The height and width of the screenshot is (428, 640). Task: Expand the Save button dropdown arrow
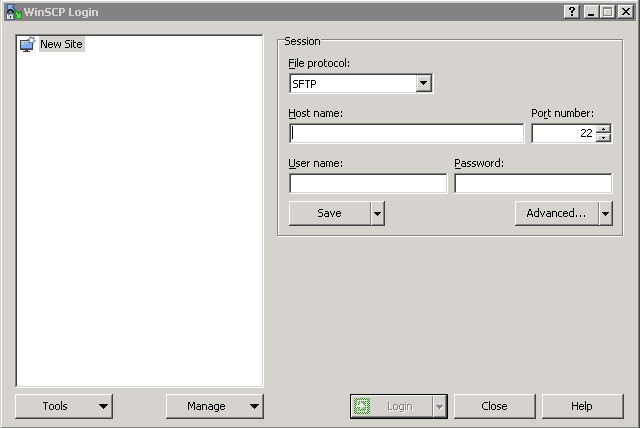[x=378, y=213]
